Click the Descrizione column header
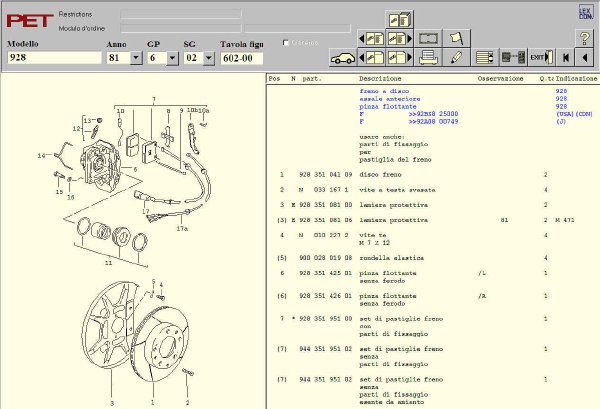 (x=380, y=79)
